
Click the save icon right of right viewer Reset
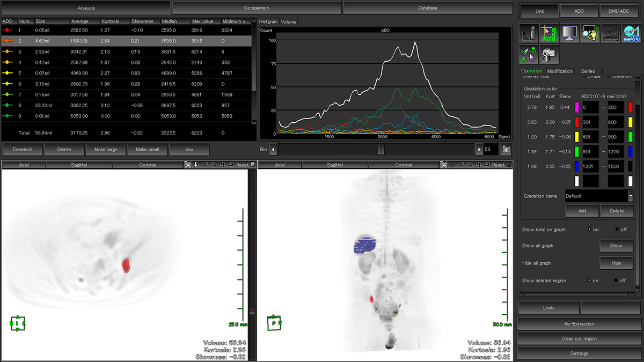coord(508,165)
